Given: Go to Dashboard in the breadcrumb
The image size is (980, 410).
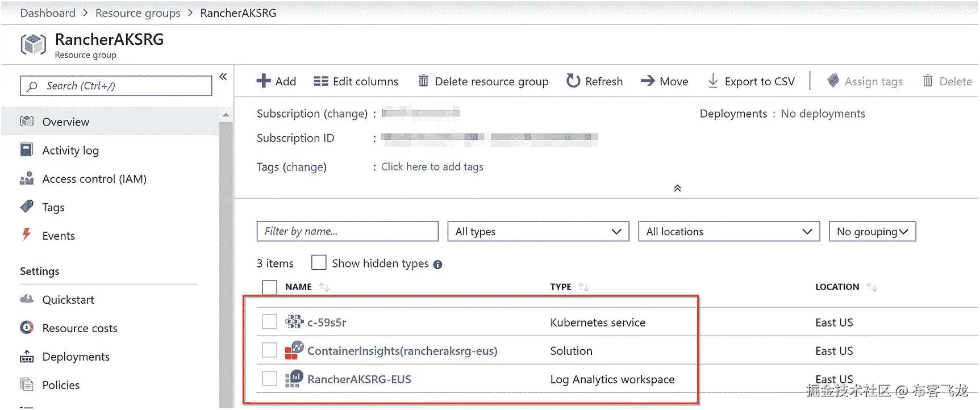Looking at the screenshot, I should (x=48, y=13).
